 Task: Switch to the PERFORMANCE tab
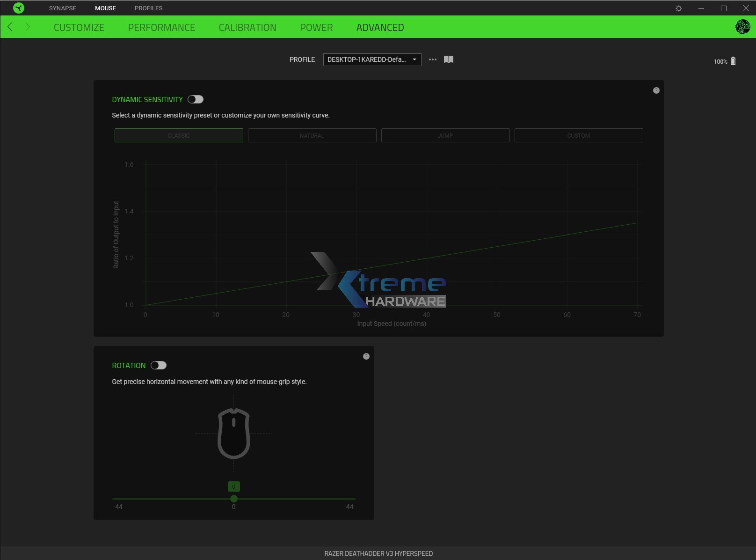coord(161,27)
